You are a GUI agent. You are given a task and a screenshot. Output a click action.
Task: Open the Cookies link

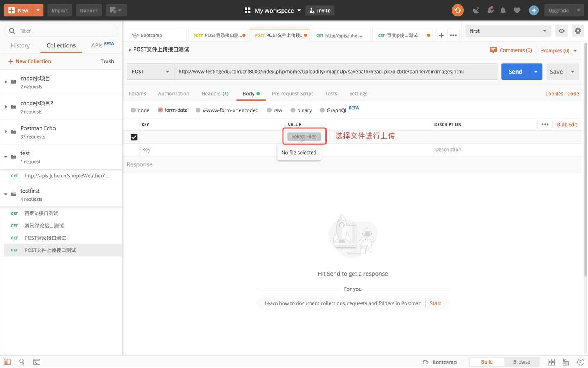pos(554,94)
